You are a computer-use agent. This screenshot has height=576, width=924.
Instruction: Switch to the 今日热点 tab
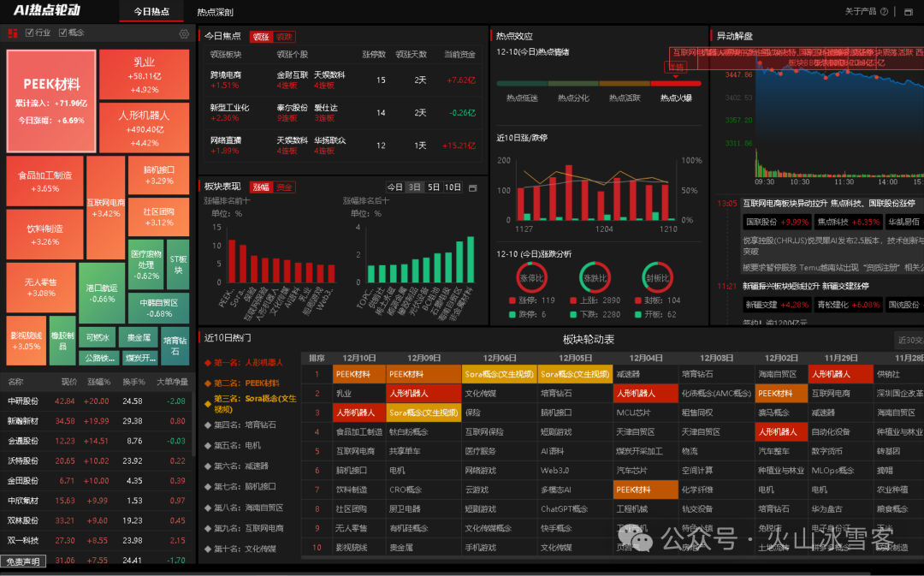151,12
